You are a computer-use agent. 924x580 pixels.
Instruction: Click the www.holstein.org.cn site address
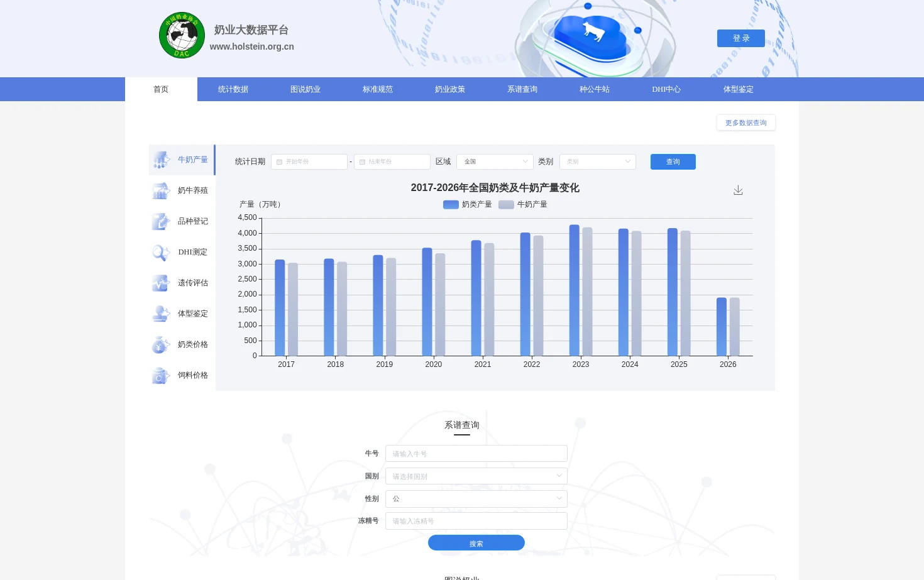point(252,47)
